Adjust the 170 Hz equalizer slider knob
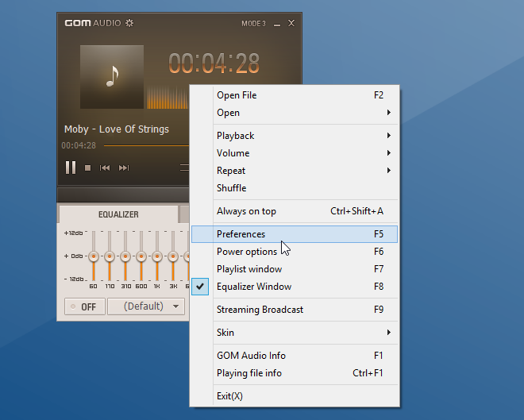 (110, 256)
